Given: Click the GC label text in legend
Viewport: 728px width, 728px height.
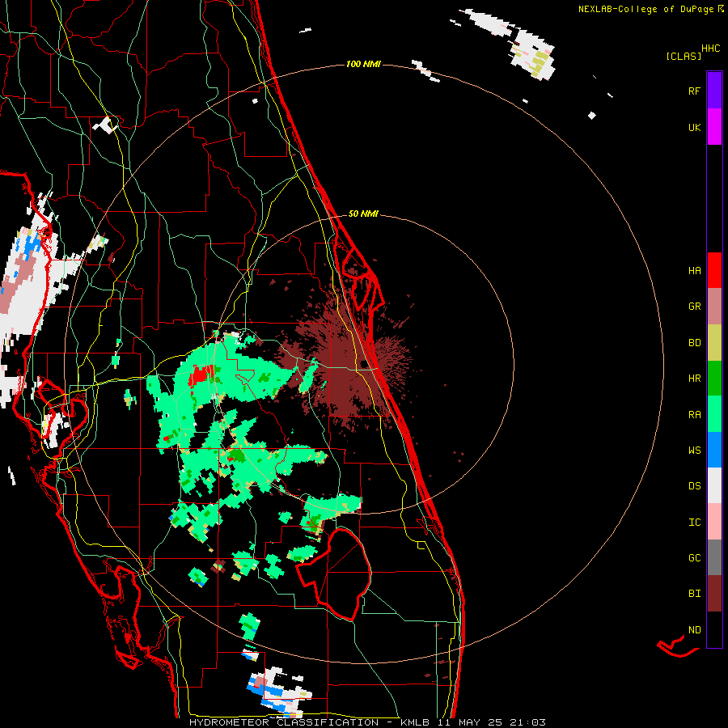Looking at the screenshot, I should (694, 558).
